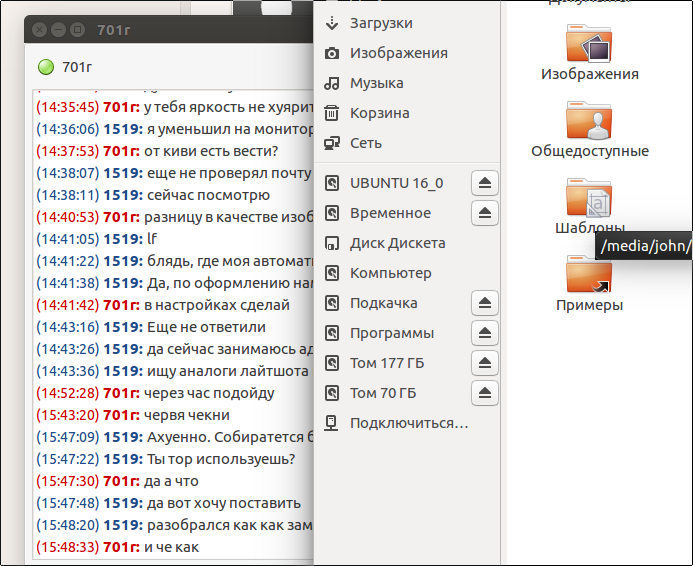Open the Общедоступные folder icon
This screenshot has width=693, height=566.
(x=589, y=120)
